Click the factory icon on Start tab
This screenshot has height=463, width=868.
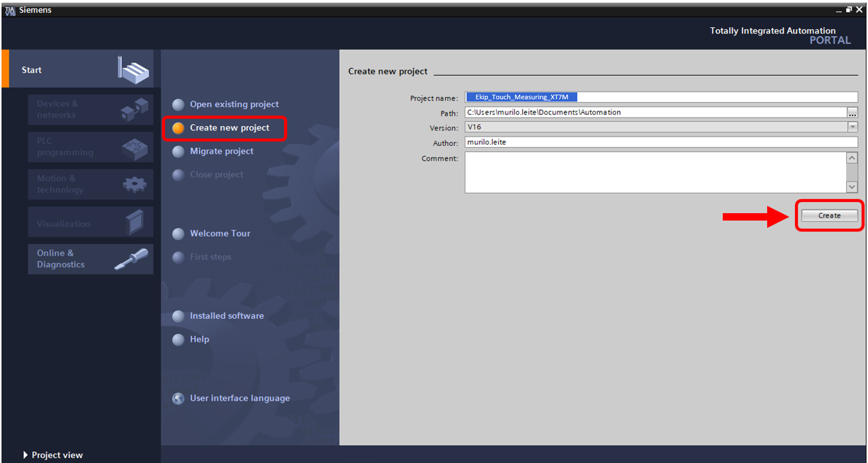133,70
